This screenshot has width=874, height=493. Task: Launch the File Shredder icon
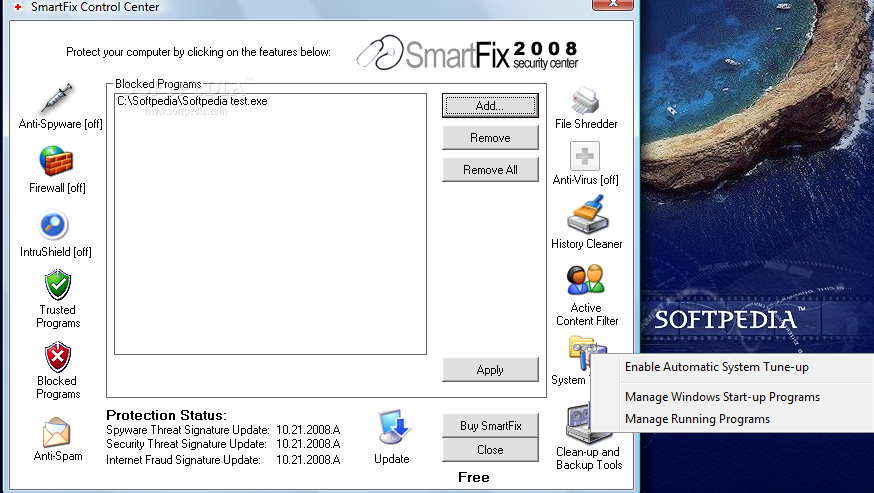pos(585,101)
